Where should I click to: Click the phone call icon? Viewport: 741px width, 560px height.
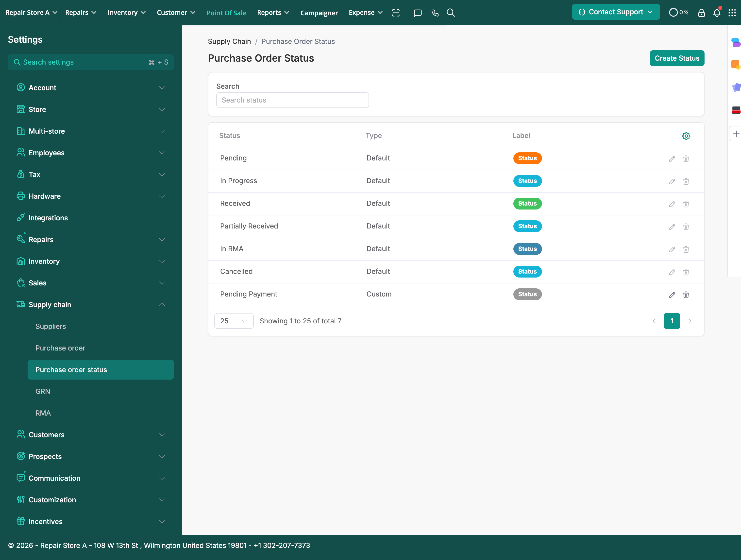tap(435, 13)
